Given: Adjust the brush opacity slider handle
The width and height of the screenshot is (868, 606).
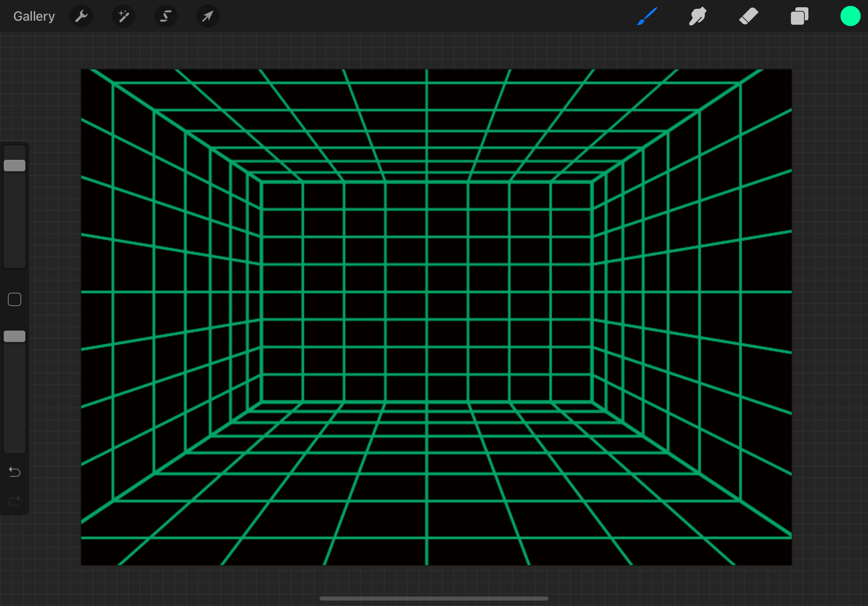Looking at the screenshot, I should click(x=15, y=336).
